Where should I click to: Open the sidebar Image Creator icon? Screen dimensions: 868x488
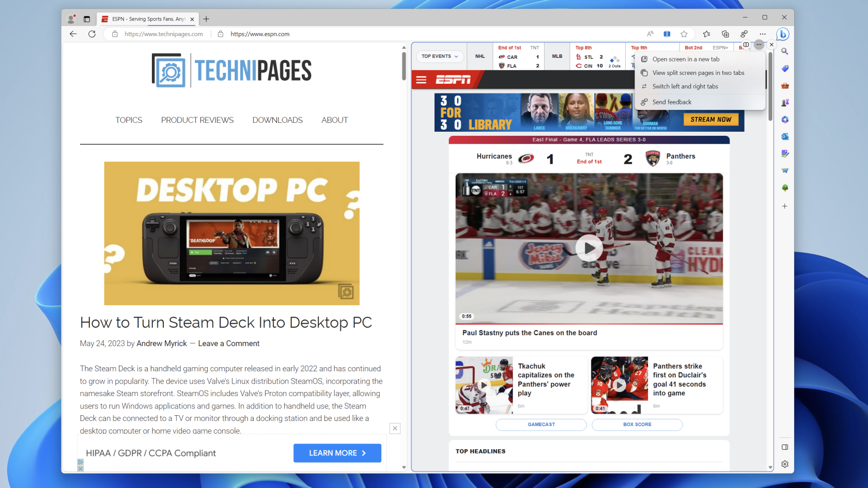pos(785,153)
